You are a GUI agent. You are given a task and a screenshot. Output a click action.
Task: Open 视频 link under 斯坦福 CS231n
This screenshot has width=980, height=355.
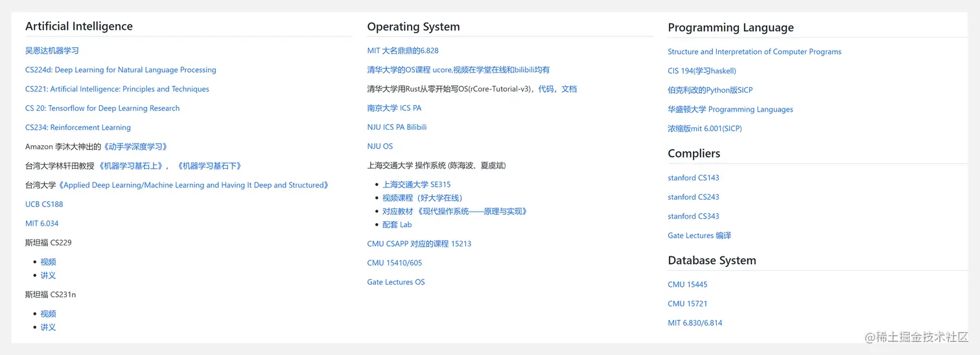(x=48, y=314)
